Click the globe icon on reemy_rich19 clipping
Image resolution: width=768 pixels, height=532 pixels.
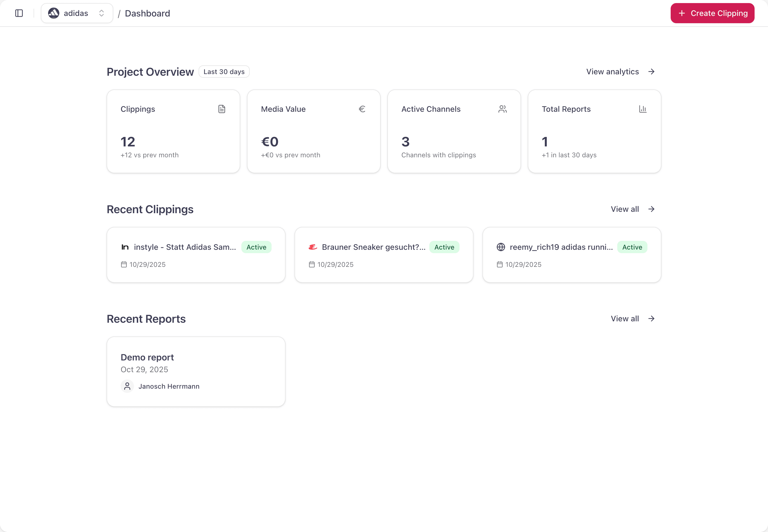[500, 247]
